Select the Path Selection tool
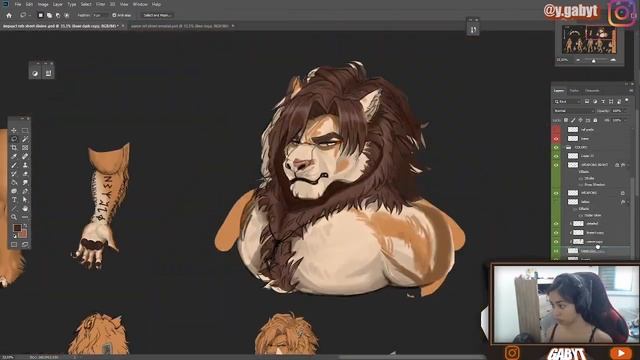Image resolution: width=640 pixels, height=360 pixels. click(x=25, y=200)
